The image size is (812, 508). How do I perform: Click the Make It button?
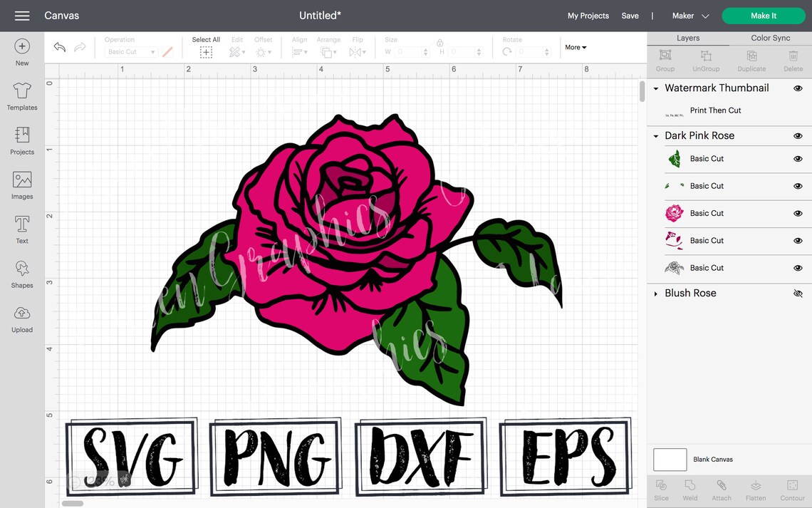click(x=763, y=15)
